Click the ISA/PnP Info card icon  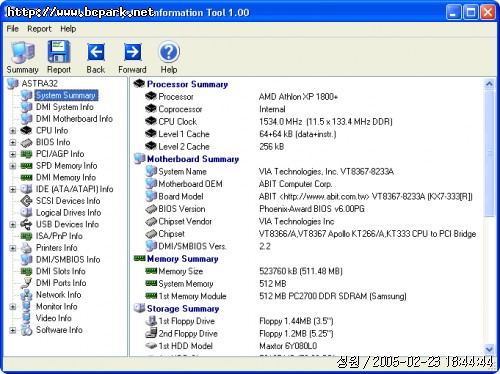[26, 236]
